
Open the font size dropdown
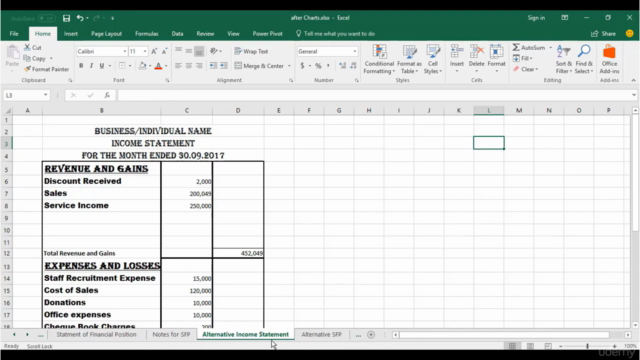(145, 51)
